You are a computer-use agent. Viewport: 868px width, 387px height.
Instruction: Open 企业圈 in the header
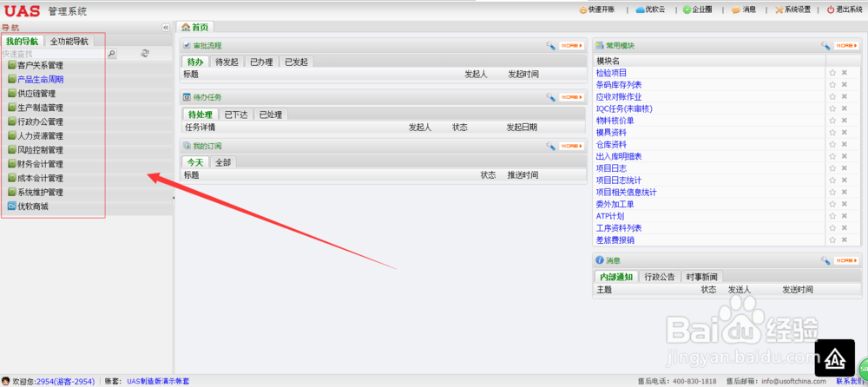click(698, 10)
